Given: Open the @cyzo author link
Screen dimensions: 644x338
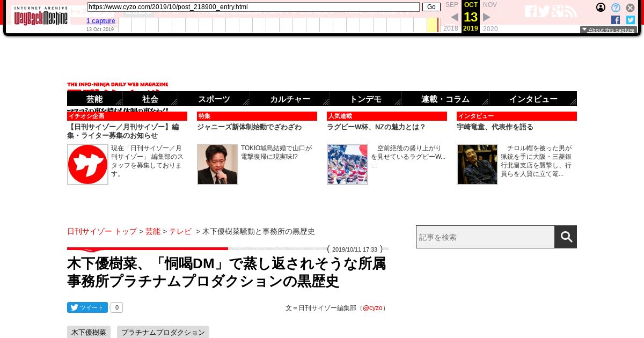Looking at the screenshot, I should pos(372,308).
